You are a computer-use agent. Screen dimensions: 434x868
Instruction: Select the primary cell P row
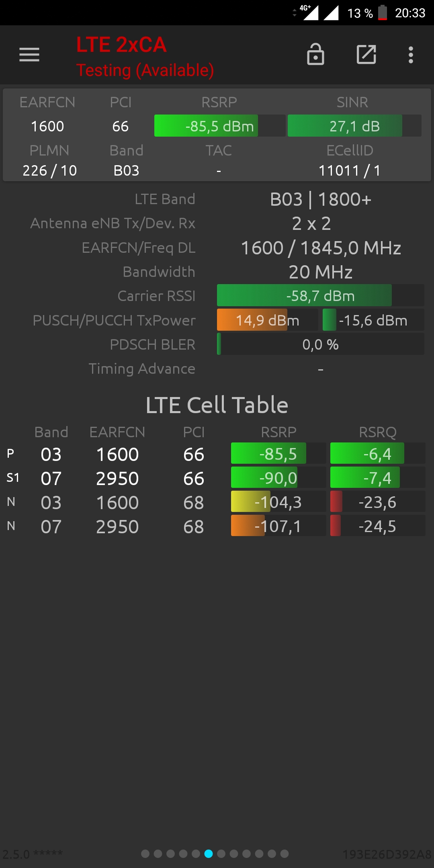tap(216, 454)
